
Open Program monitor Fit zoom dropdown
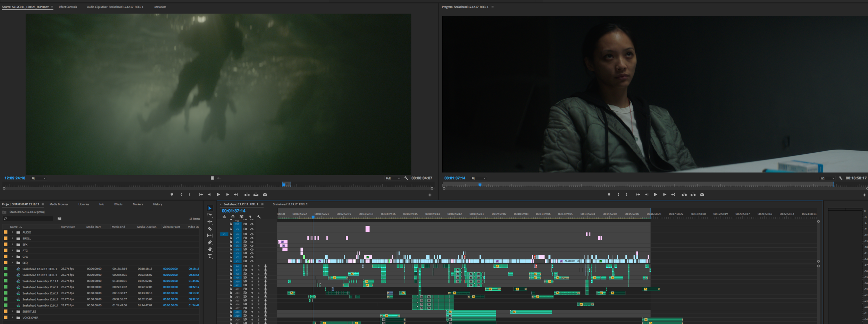[x=478, y=178]
